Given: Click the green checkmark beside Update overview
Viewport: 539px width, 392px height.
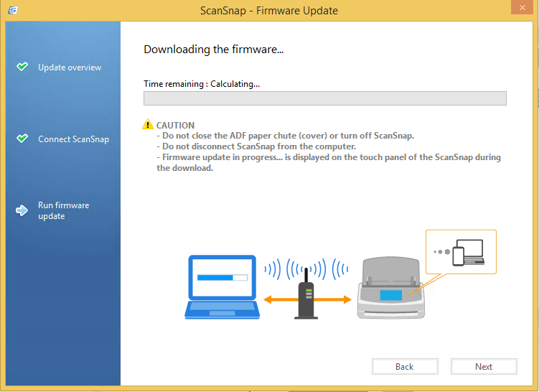Looking at the screenshot, I should (22, 67).
